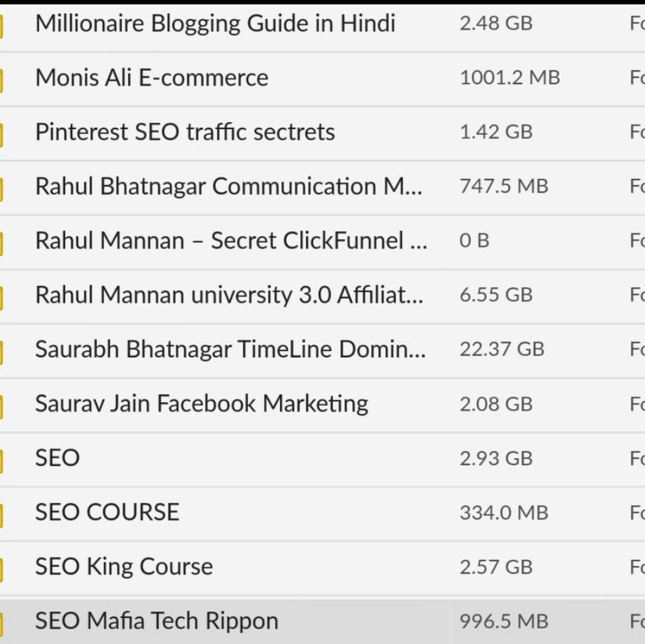Select Saurav Jain Facebook Marketing folder

coord(201,404)
